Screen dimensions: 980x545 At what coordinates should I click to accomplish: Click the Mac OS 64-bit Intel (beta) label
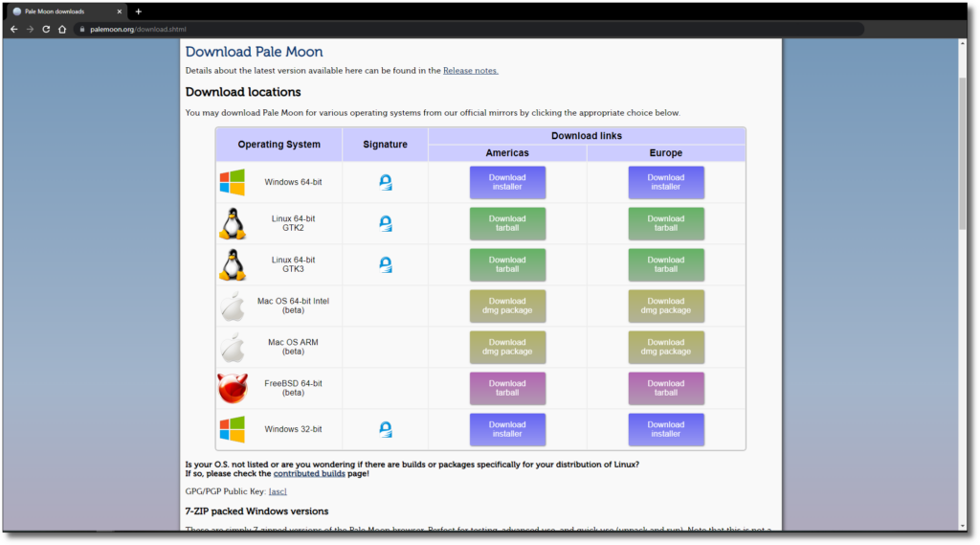point(293,306)
